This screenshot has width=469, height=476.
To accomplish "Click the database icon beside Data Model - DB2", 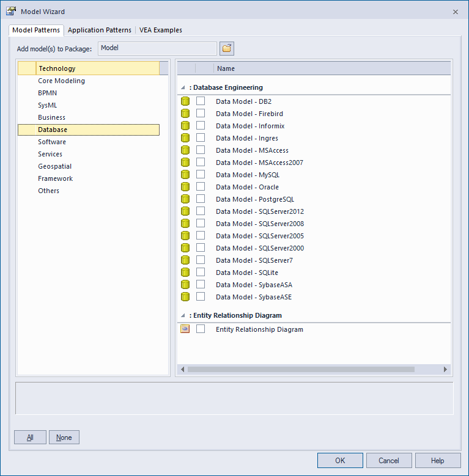I will (x=185, y=101).
